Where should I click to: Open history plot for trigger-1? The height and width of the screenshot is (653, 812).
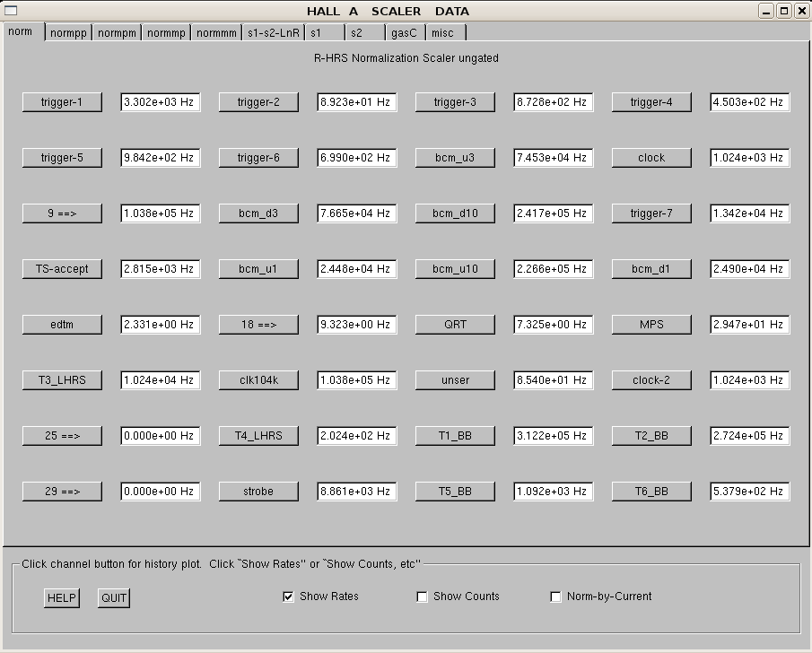[x=62, y=102]
